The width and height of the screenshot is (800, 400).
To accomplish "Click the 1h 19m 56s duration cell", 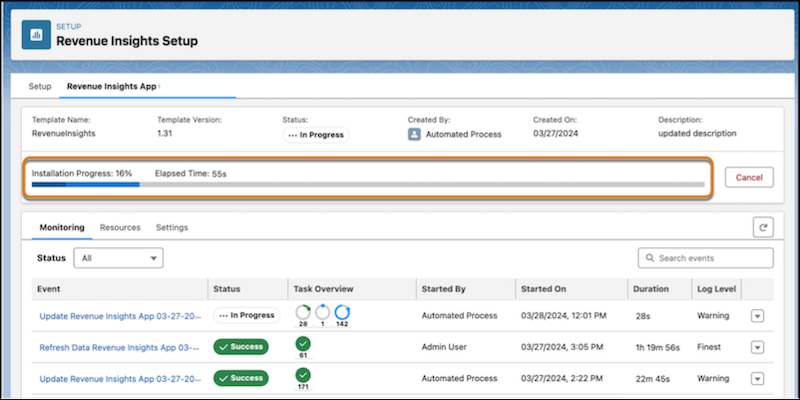I will click(658, 348).
